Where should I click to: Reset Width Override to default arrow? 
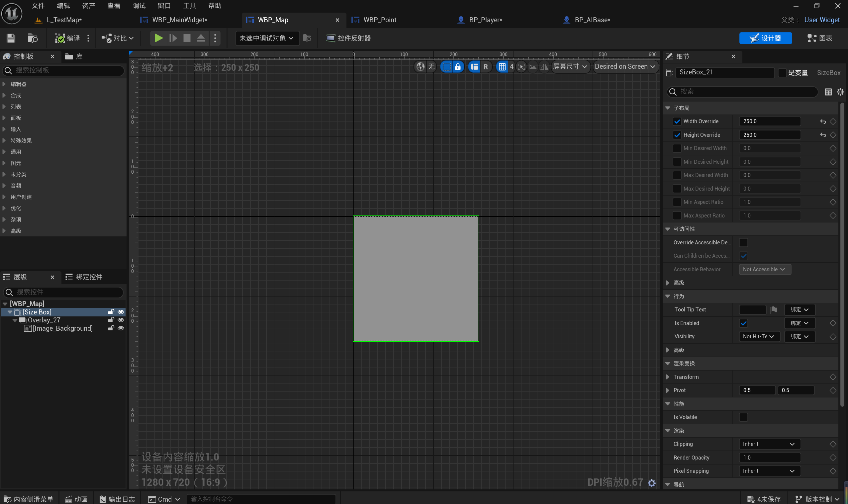click(822, 121)
